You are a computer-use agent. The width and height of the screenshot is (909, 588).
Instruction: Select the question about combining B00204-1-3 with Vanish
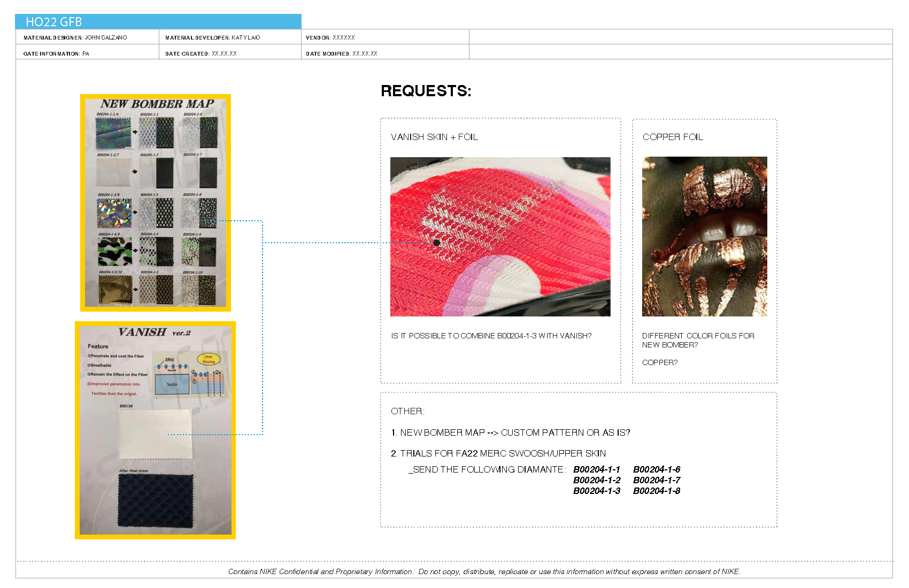tap(491, 336)
